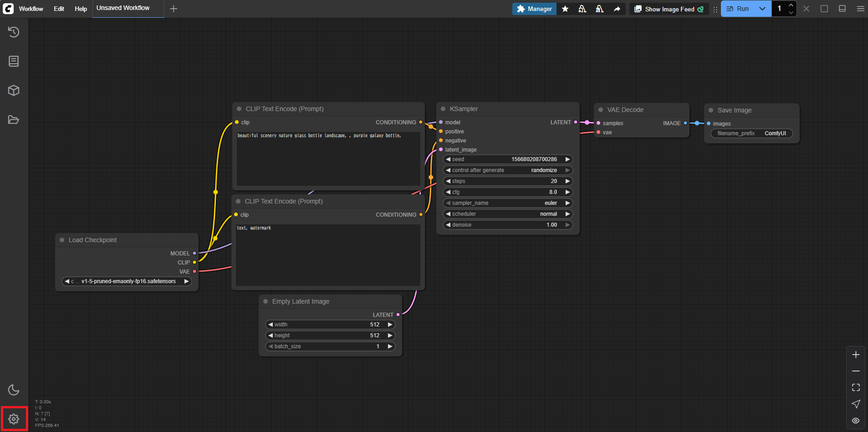Click the denoise value slider
868x432 pixels.
[507, 225]
